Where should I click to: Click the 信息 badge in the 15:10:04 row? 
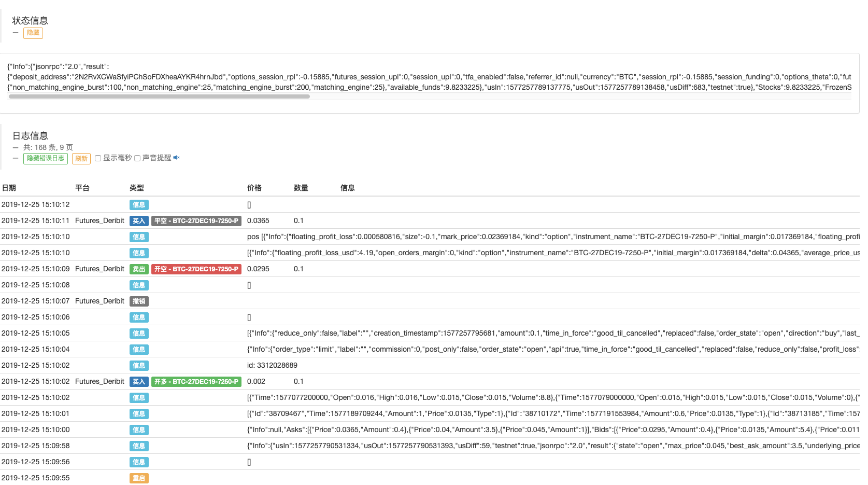[x=139, y=350]
